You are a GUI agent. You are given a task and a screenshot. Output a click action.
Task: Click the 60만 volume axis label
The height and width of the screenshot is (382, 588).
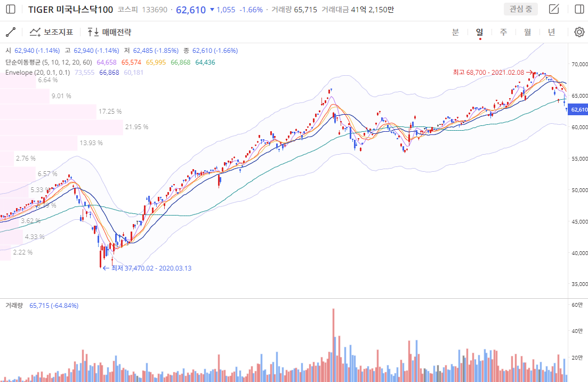(x=577, y=305)
